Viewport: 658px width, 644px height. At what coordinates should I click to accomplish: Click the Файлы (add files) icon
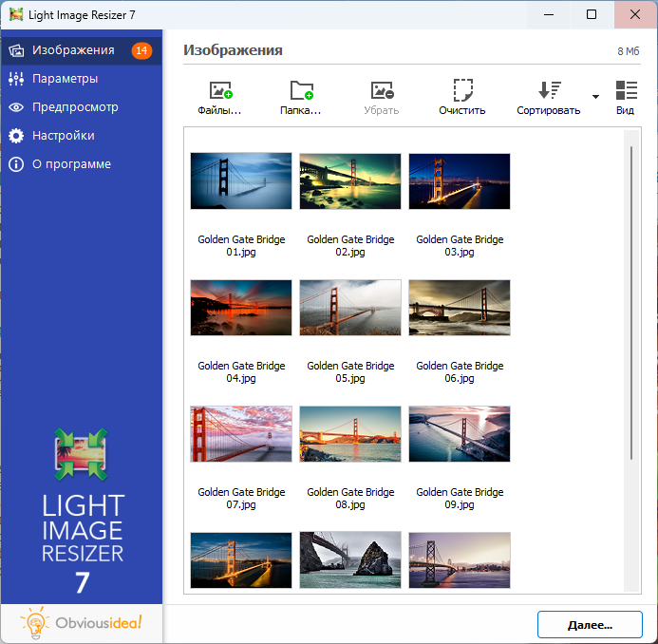[220, 91]
